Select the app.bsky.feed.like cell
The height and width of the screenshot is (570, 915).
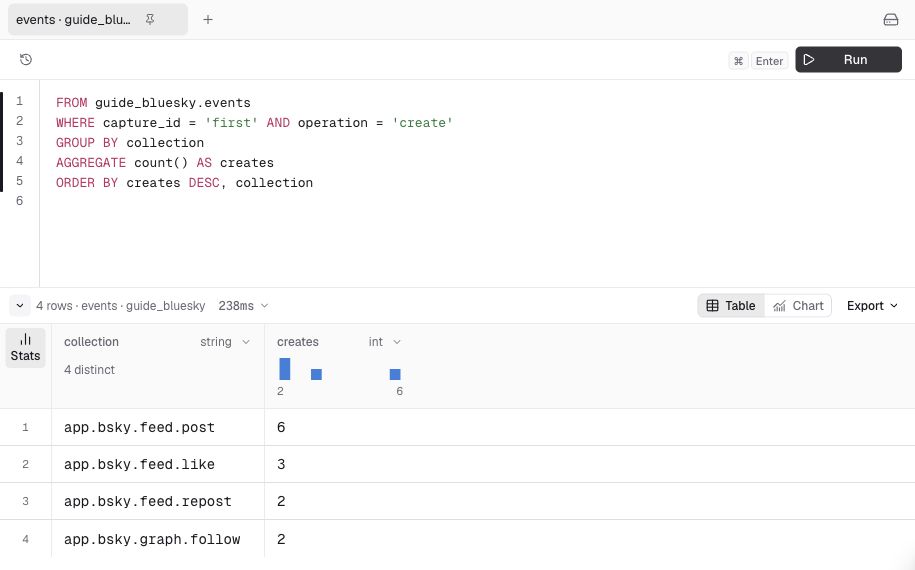click(158, 464)
